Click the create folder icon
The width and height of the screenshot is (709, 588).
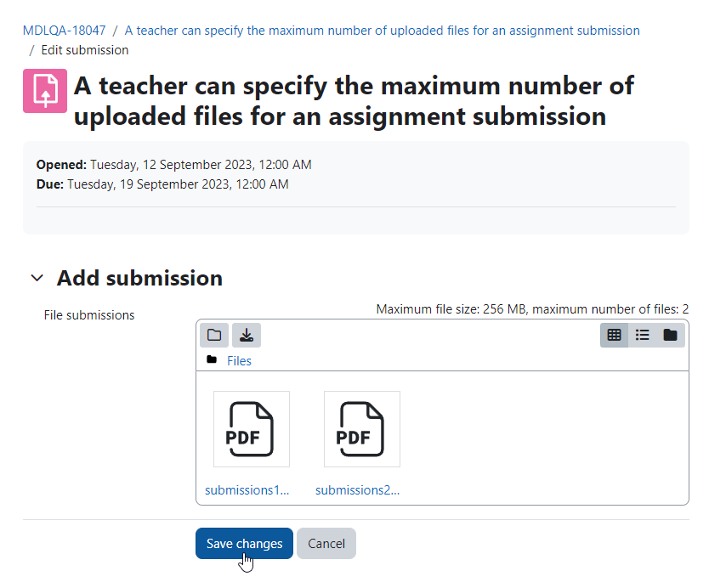(214, 335)
